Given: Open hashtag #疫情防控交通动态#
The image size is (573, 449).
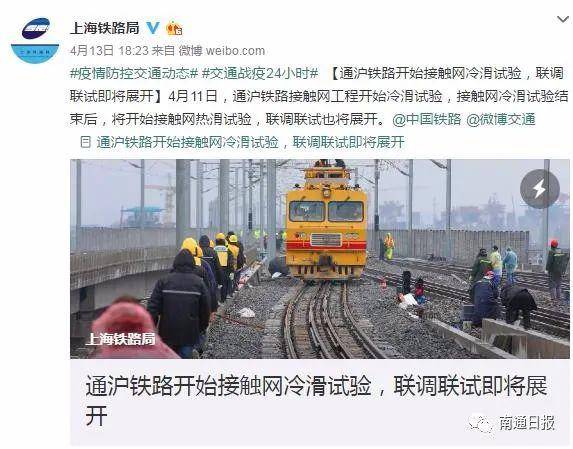Looking at the screenshot, I should [134, 73].
